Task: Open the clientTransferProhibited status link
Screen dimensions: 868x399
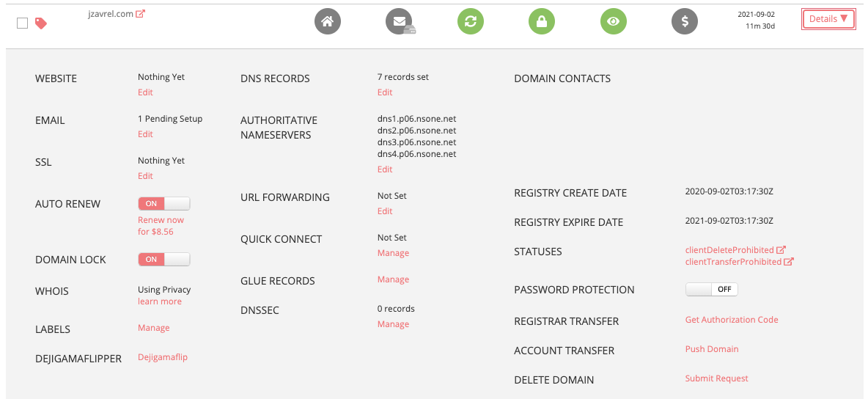Action: [x=734, y=262]
